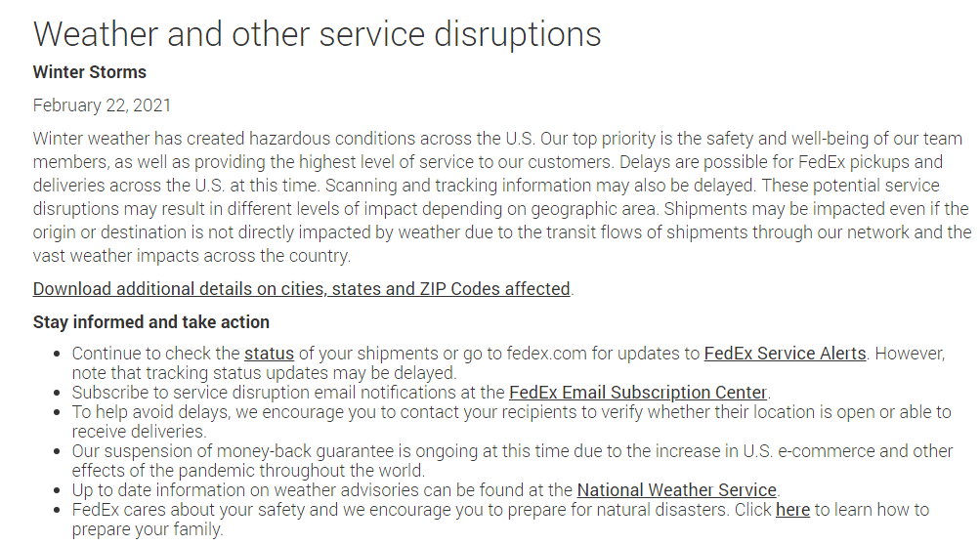
Task: Open the FedEx Service Alerts link
Action: coord(785,354)
